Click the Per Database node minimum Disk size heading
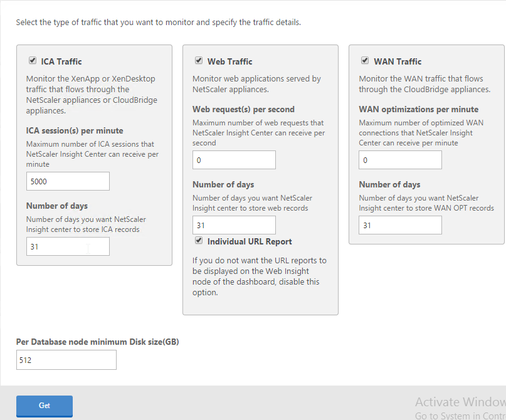This screenshot has width=506, height=420. pyautogui.click(x=97, y=342)
